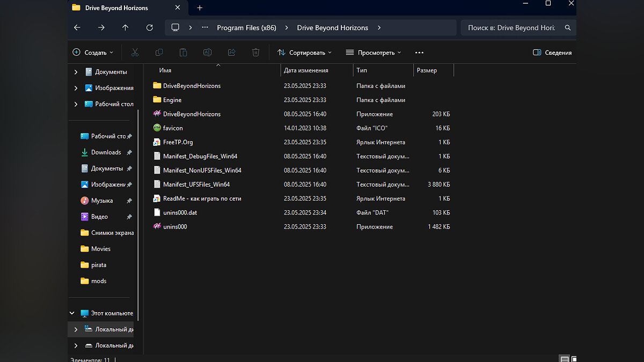644x362 pixels.
Task: Click the Copy icon in toolbar
Action: click(159, 53)
